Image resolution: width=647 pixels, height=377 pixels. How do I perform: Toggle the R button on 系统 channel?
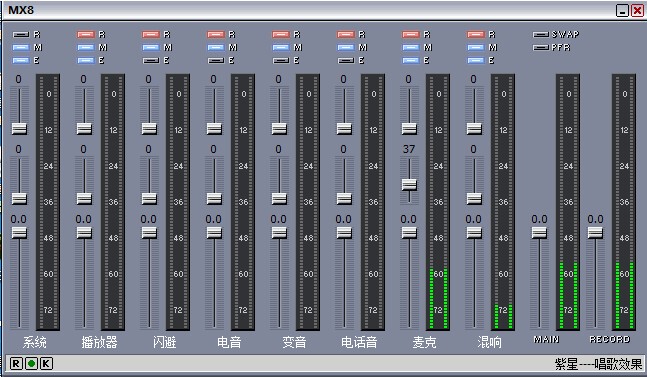tap(21, 35)
